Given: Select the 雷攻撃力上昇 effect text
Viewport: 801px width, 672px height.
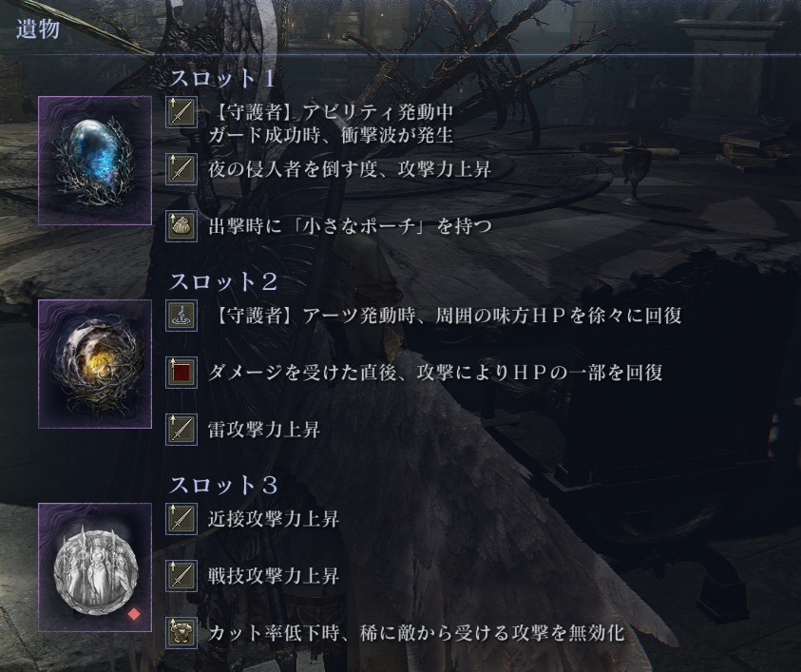Looking at the screenshot, I should point(264,430).
